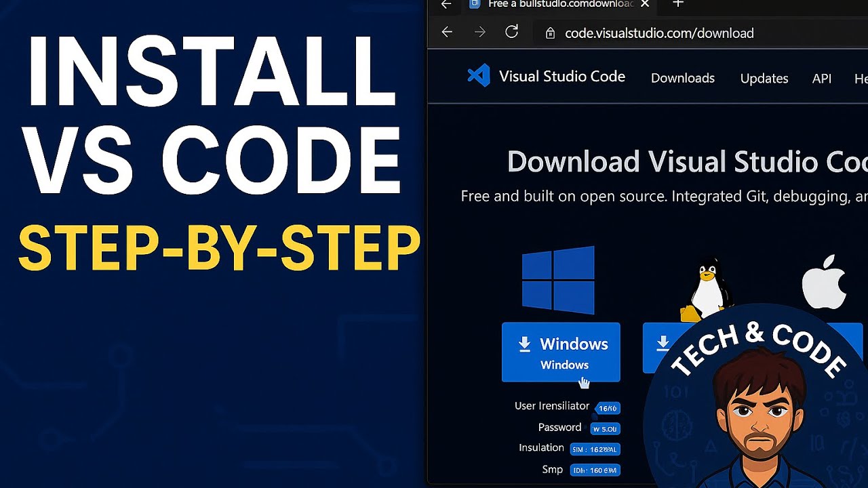Click the 'Insulation' label

[541, 448]
